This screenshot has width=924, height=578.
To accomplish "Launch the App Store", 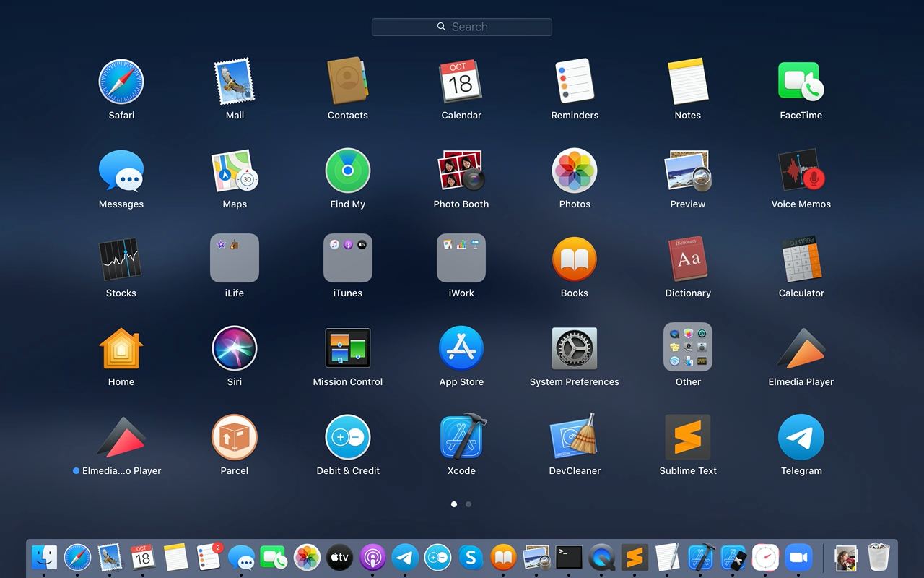I will (x=461, y=348).
